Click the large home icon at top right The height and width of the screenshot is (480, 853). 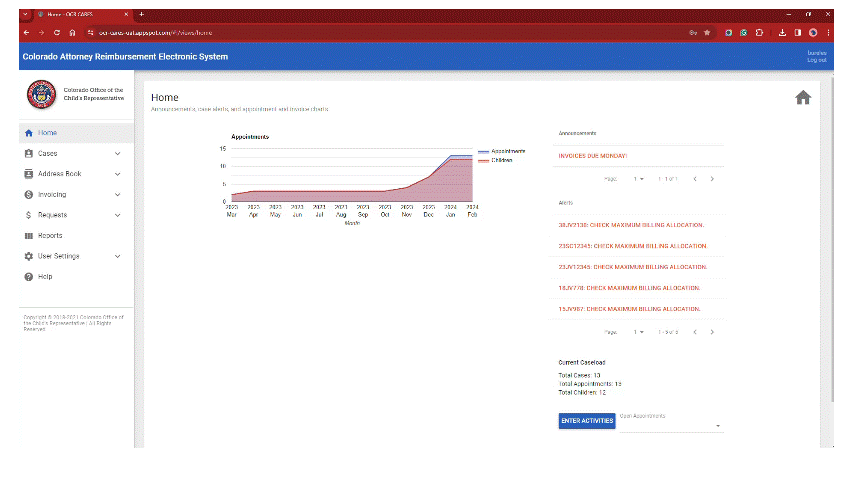803,97
